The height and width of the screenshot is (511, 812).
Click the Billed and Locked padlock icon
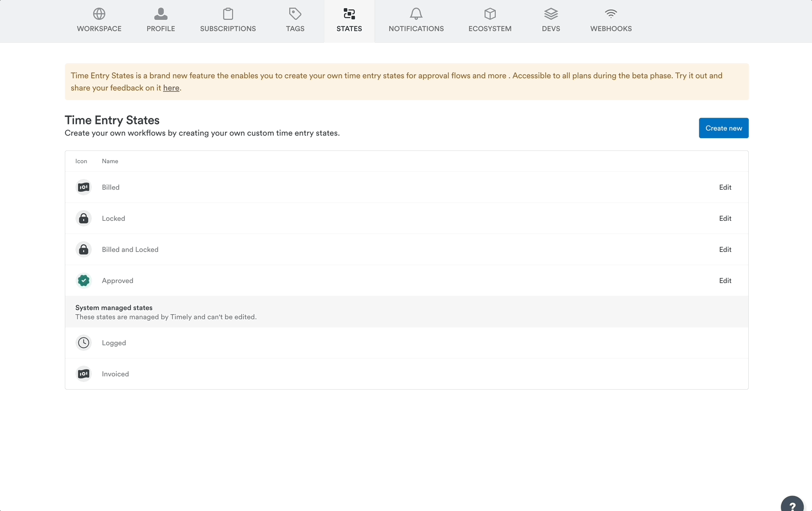click(84, 249)
